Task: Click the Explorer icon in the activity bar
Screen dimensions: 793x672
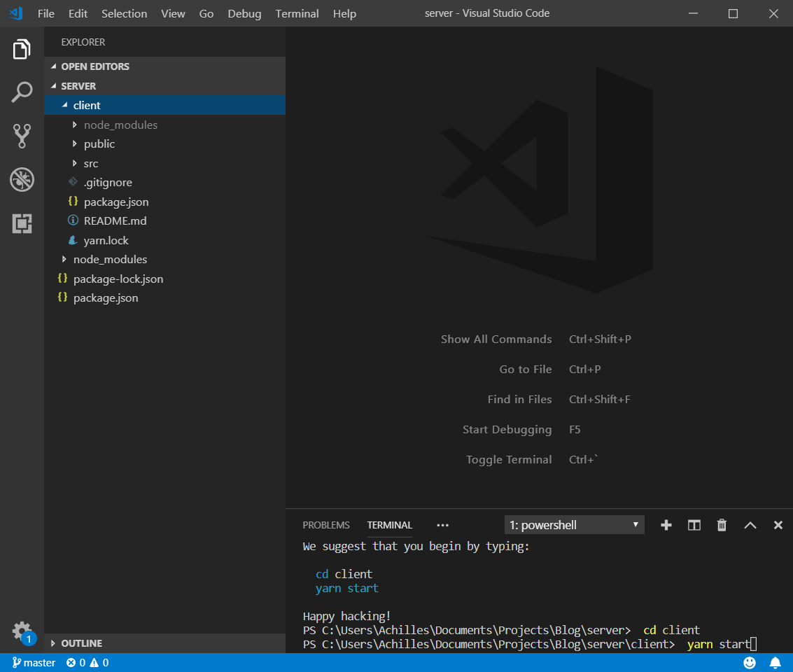Action: click(22, 49)
